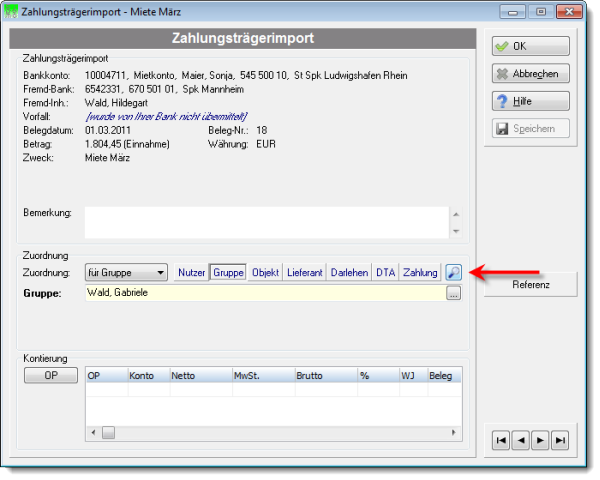
Task: Select the Nutzer tab
Action: click(191, 273)
